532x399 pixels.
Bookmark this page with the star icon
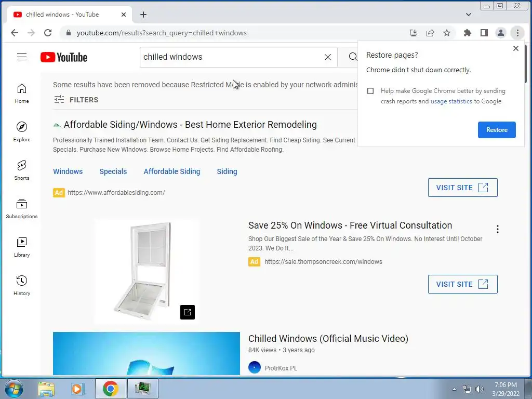point(447,33)
